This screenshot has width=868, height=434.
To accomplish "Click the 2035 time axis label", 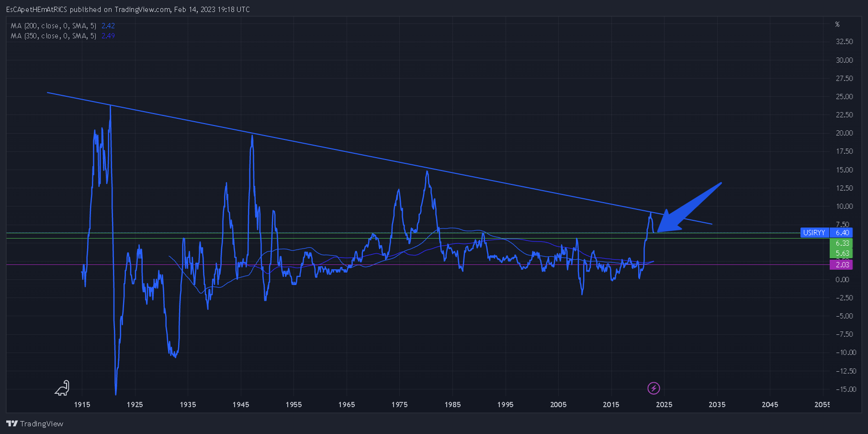I will 717,404.
